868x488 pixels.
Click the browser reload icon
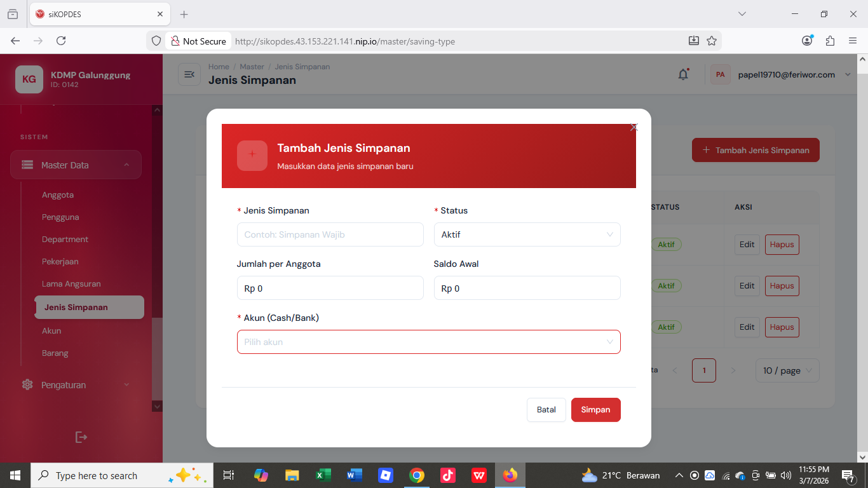(x=61, y=41)
